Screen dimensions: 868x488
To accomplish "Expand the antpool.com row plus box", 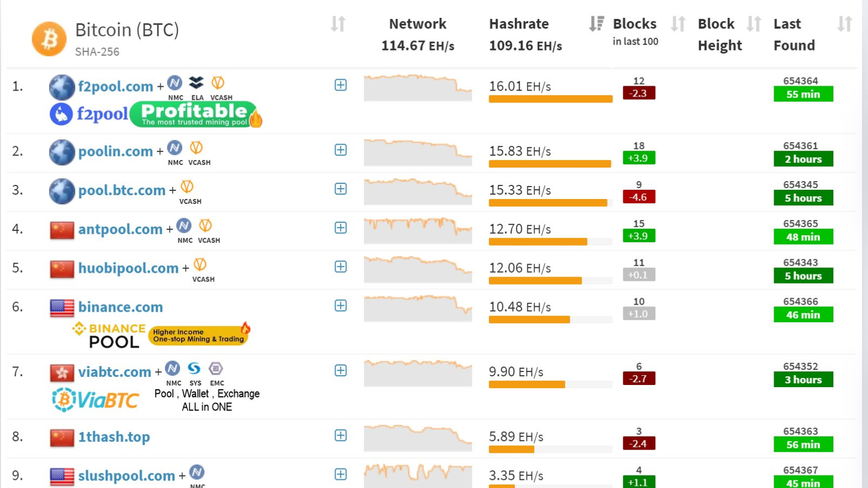I will [x=341, y=228].
